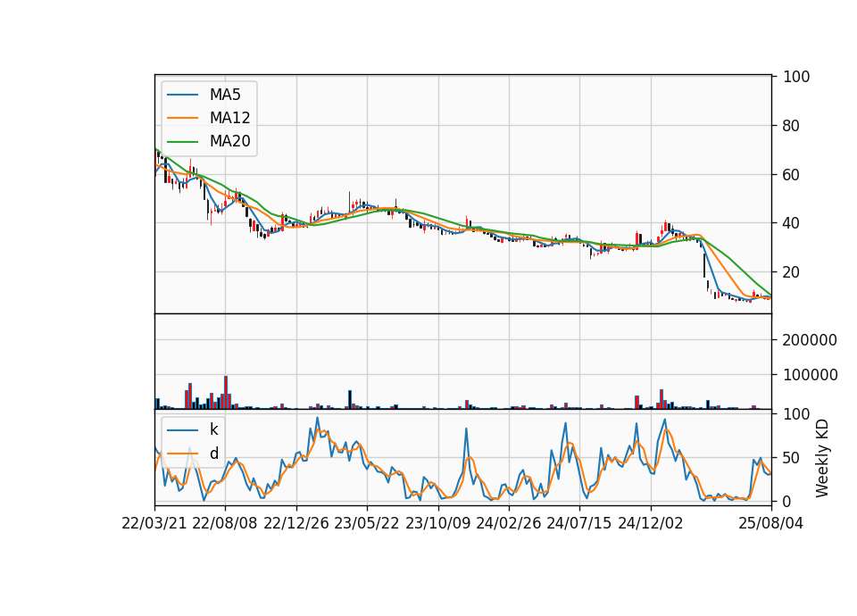Click the blue k line legend sample

[x=182, y=429]
